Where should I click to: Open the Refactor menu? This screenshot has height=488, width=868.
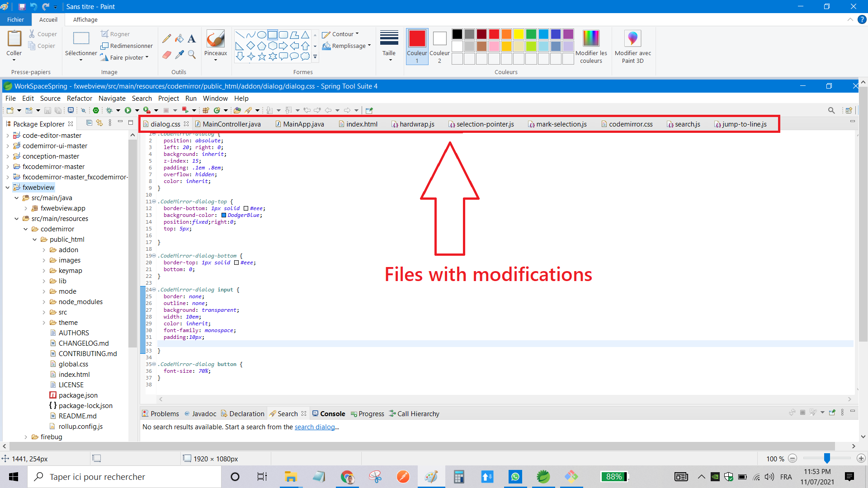80,98
